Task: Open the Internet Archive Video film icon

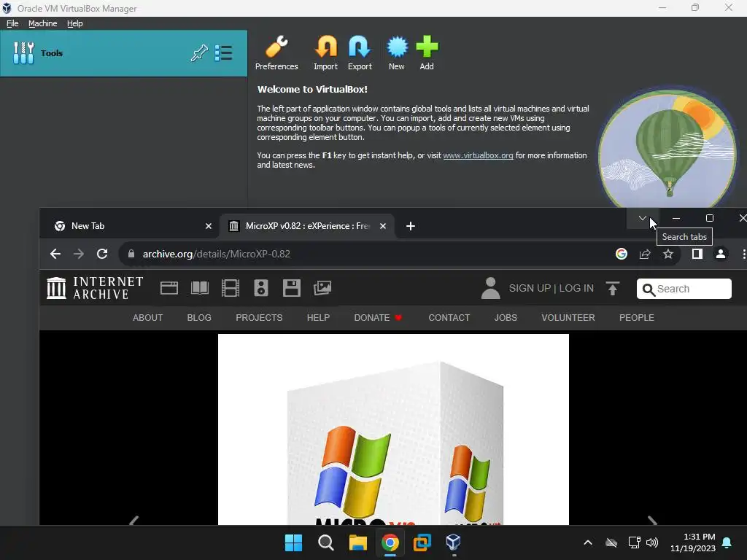Action: pos(231,288)
